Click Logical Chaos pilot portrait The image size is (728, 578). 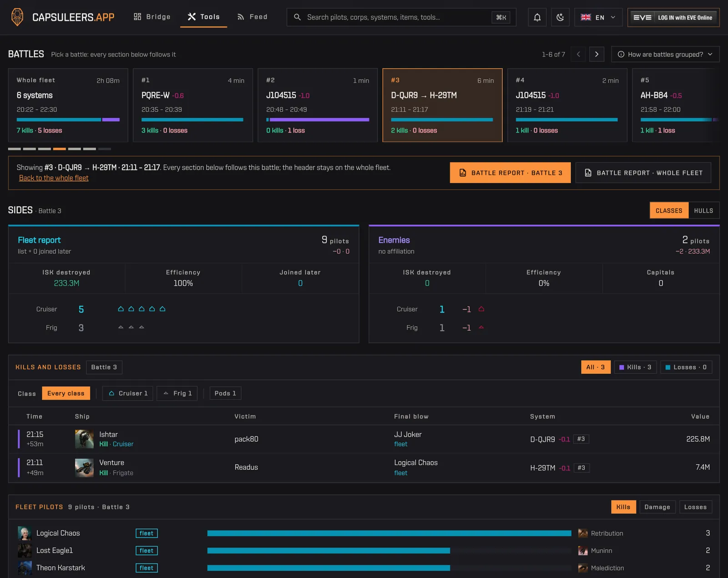(25, 533)
